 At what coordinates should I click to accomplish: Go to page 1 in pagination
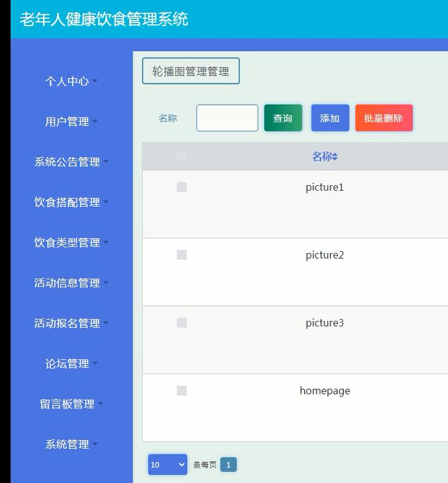(229, 464)
